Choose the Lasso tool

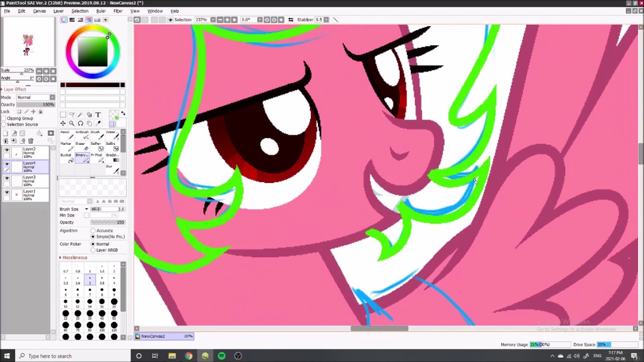(71, 115)
